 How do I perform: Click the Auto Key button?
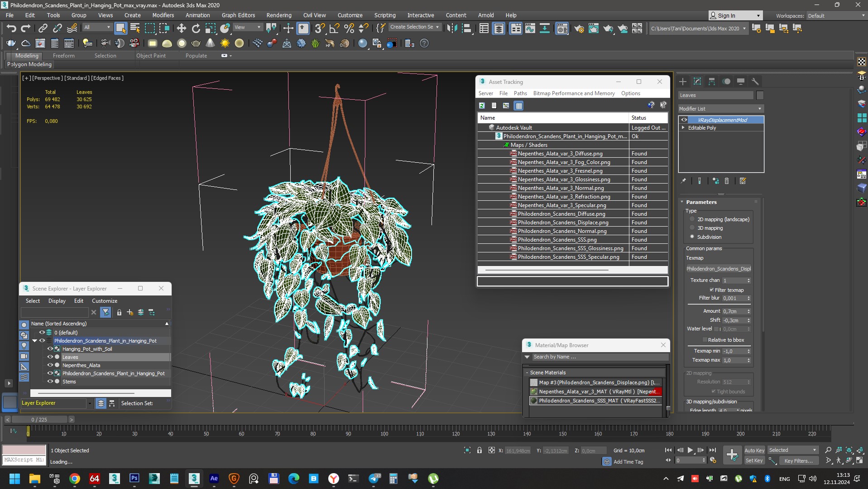(754, 450)
